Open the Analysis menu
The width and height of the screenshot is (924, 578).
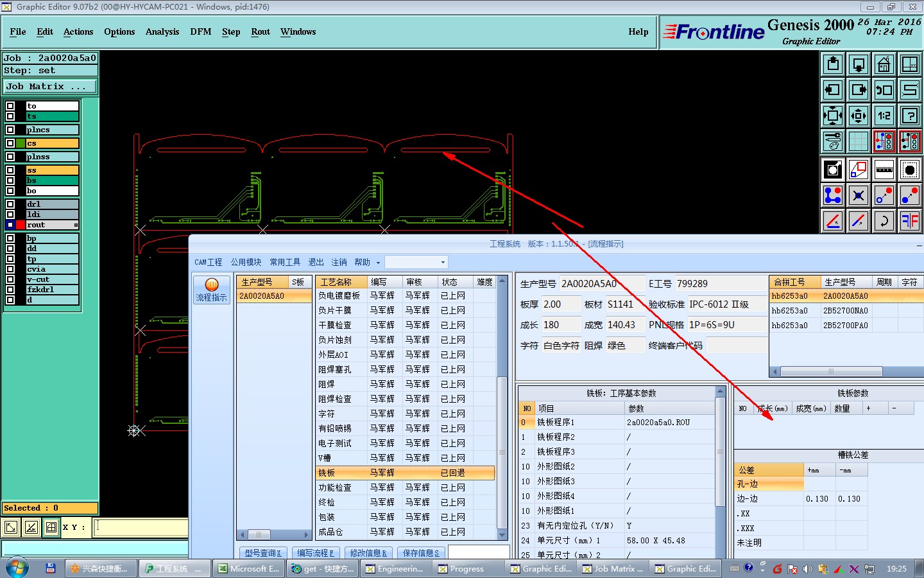click(162, 31)
